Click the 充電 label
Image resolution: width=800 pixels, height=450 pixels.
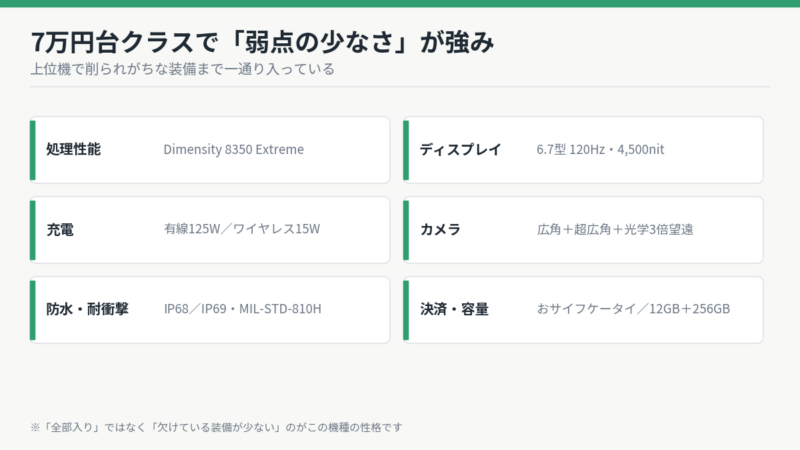(x=60, y=230)
